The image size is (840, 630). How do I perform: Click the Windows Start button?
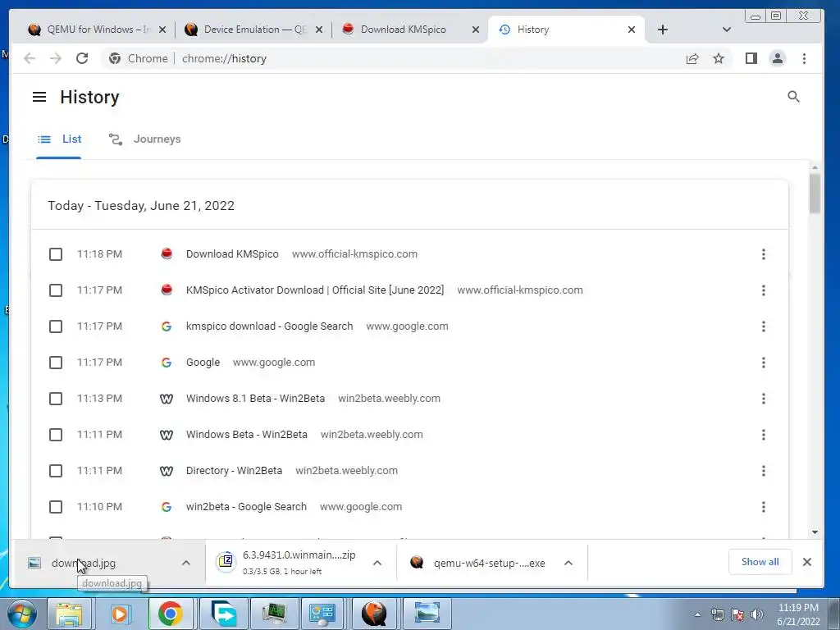coord(22,614)
